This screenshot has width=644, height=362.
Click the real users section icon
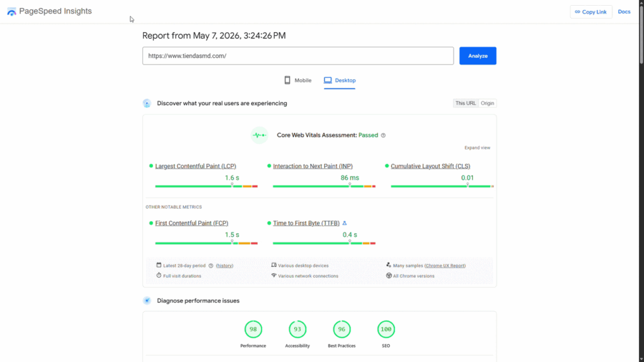pyautogui.click(x=147, y=104)
